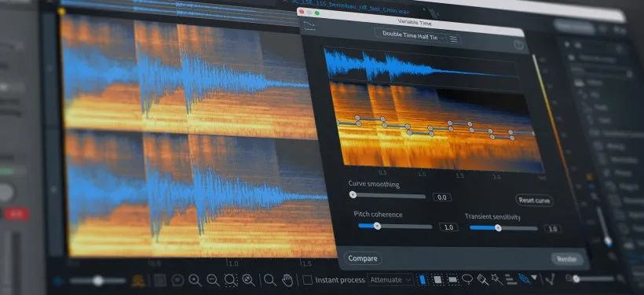
Task: Toggle the time-frequency rectangle selection tool
Action: pos(437,280)
